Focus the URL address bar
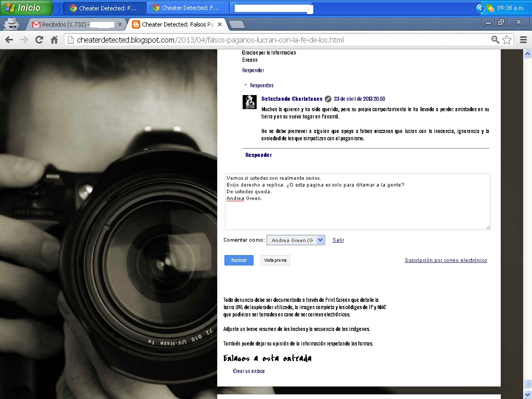 [278, 39]
